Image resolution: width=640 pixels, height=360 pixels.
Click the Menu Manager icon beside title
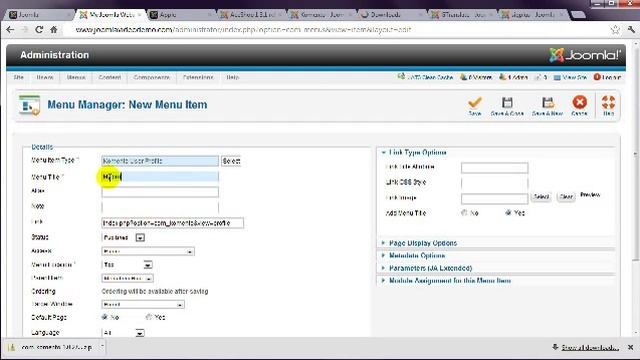(x=30, y=105)
